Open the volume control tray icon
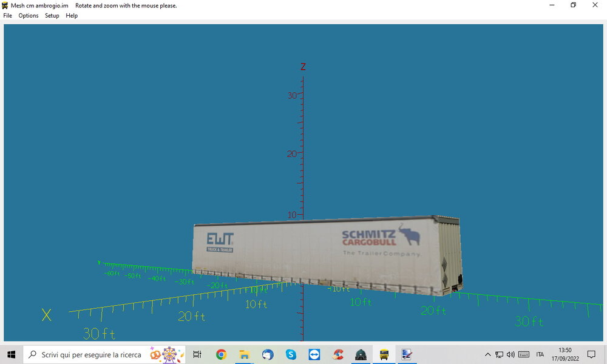607x364 pixels. [x=510, y=354]
